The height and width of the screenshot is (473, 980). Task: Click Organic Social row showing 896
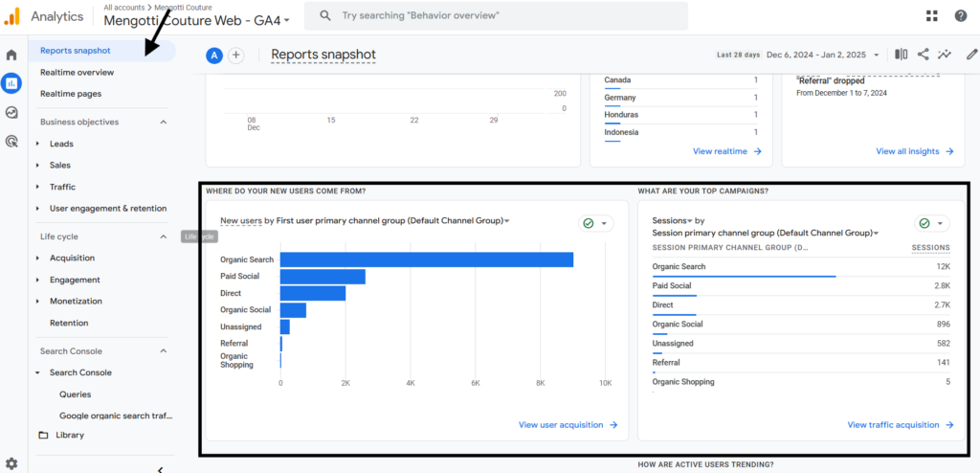tap(801, 325)
